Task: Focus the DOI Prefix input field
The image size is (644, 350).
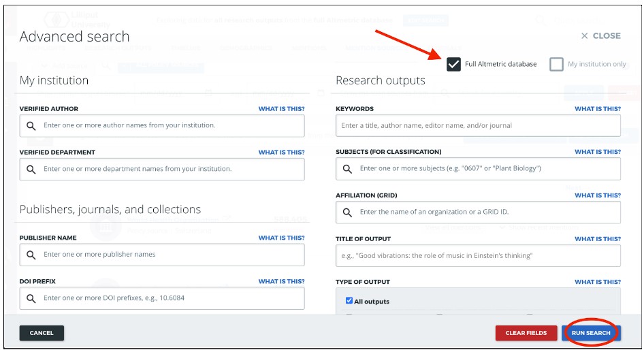Action: pos(162,298)
